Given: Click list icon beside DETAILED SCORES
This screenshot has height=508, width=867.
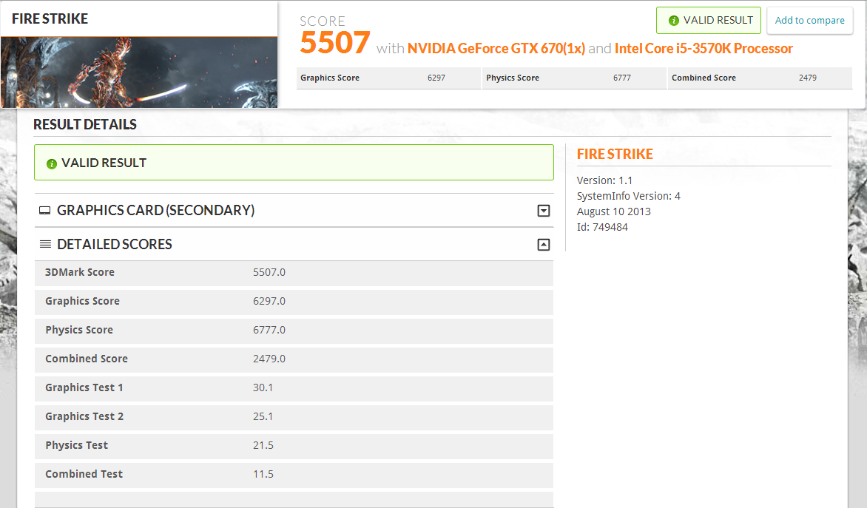Looking at the screenshot, I should coord(44,244).
